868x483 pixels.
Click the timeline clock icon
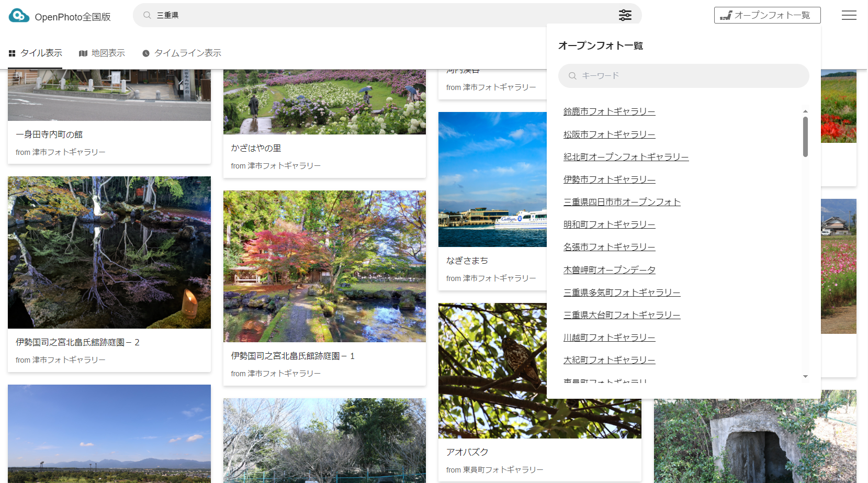(146, 53)
